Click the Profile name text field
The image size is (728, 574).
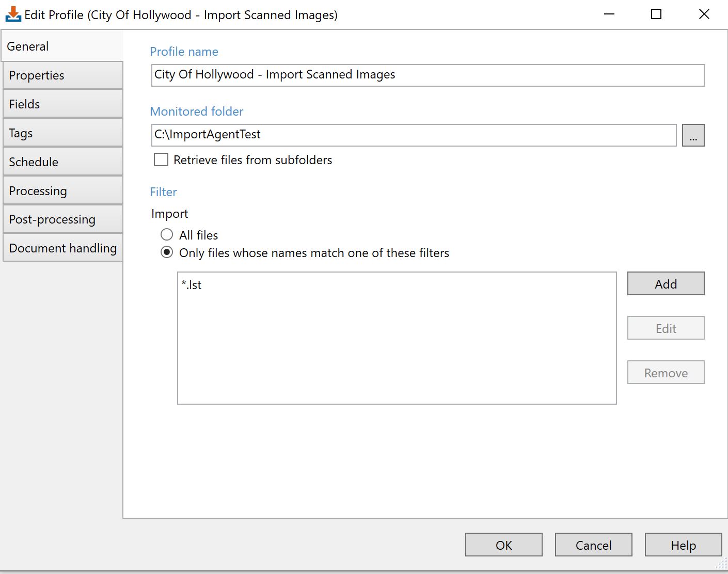tap(428, 75)
